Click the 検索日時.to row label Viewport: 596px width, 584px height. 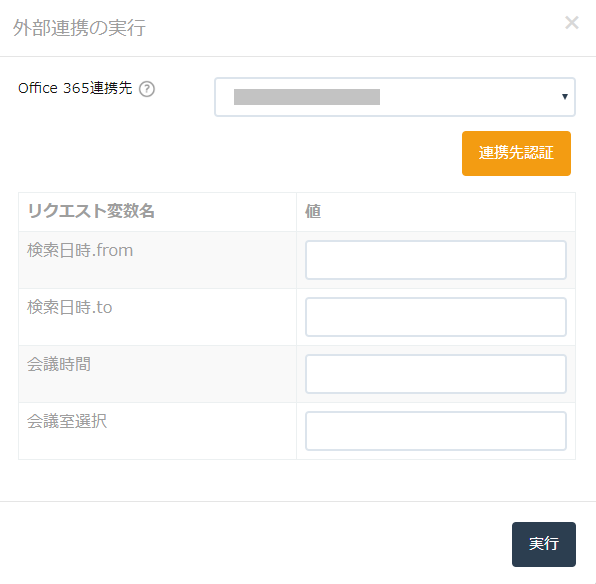pos(70,307)
